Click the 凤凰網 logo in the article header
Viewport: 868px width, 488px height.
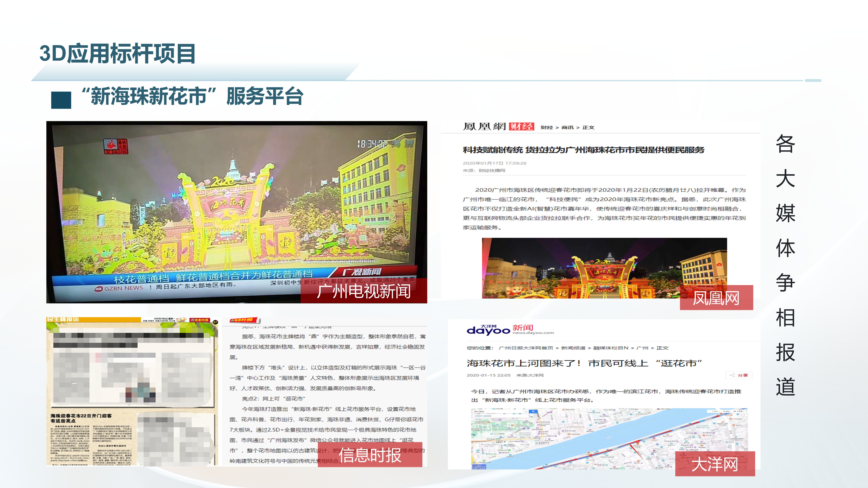(x=484, y=127)
